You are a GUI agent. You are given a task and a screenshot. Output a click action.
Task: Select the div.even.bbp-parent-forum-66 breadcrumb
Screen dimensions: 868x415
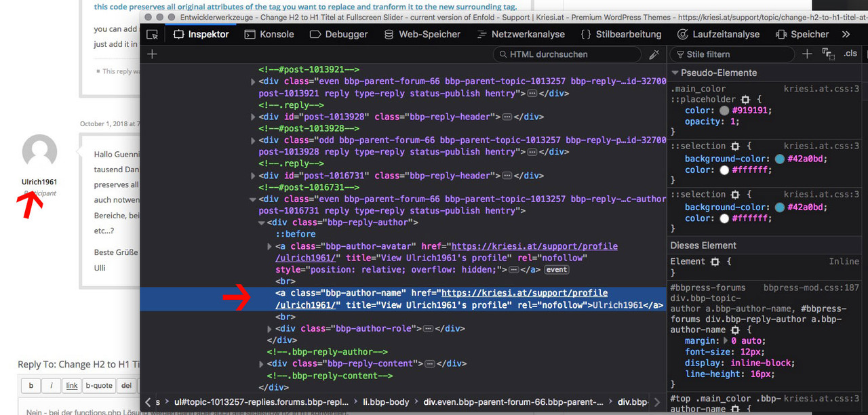tap(513, 402)
